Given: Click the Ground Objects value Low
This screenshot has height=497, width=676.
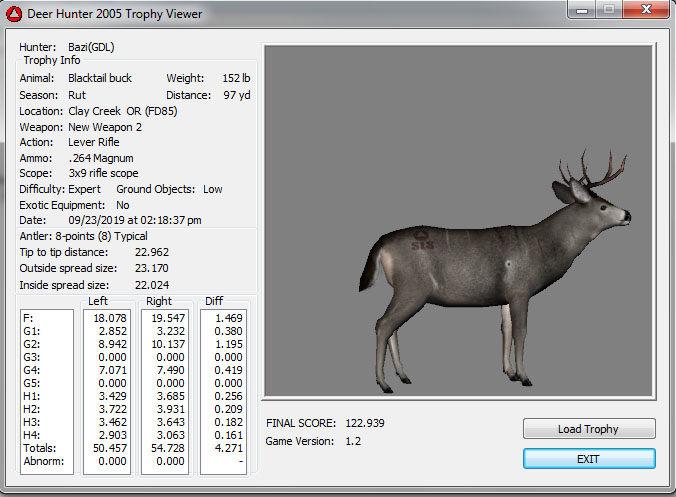Looking at the screenshot, I should (213, 189).
